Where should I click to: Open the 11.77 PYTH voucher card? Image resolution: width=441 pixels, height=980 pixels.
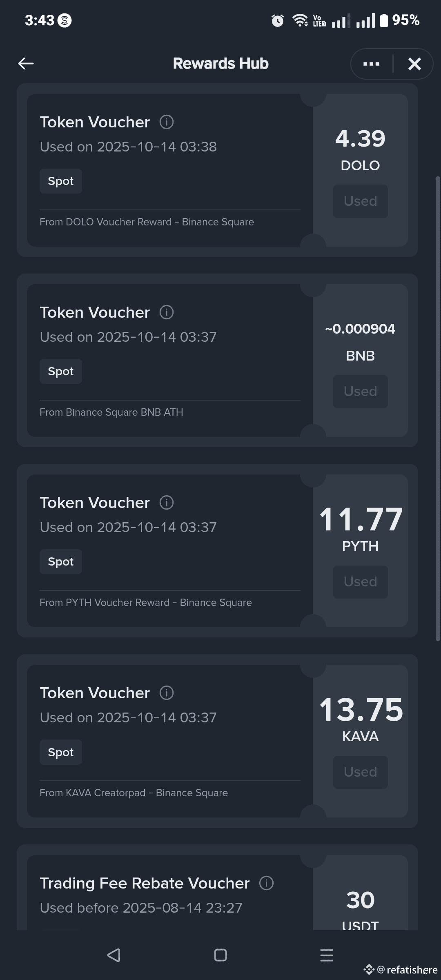(x=217, y=550)
